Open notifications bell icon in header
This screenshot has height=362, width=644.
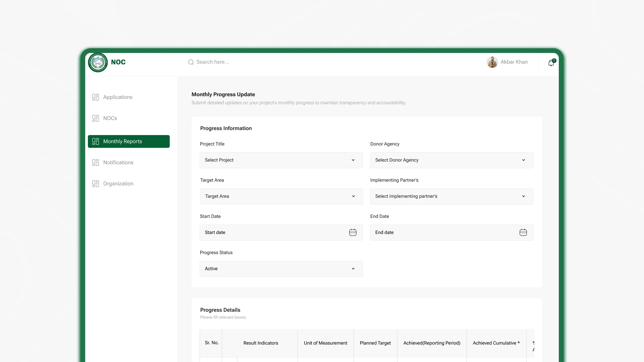pos(551,63)
